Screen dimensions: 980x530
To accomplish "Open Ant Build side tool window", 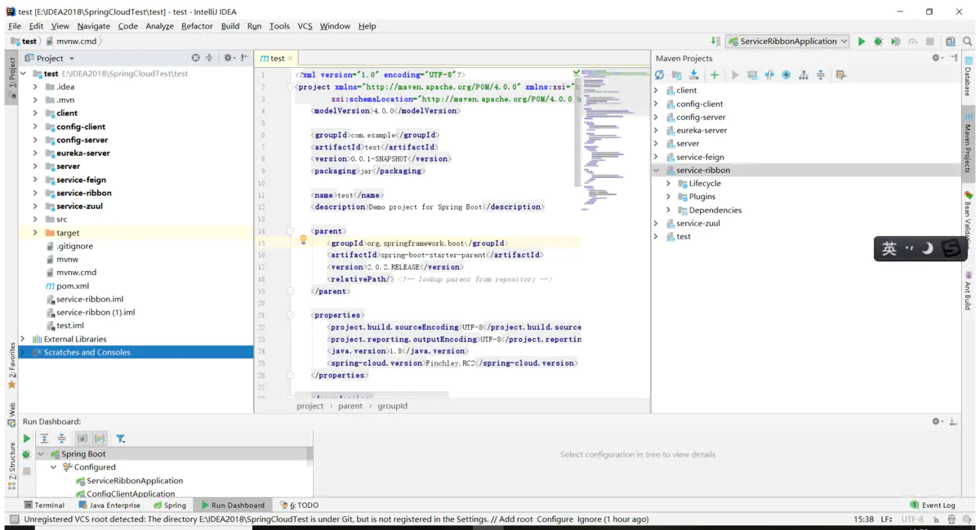I will [x=968, y=290].
